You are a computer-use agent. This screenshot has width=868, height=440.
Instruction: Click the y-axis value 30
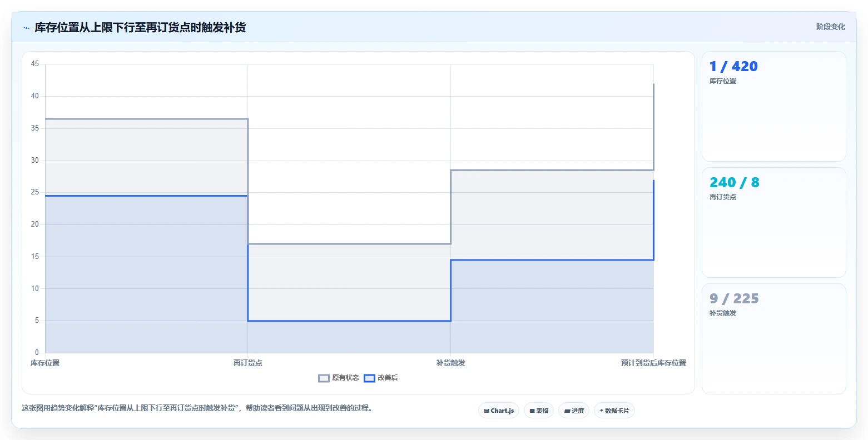(x=35, y=161)
